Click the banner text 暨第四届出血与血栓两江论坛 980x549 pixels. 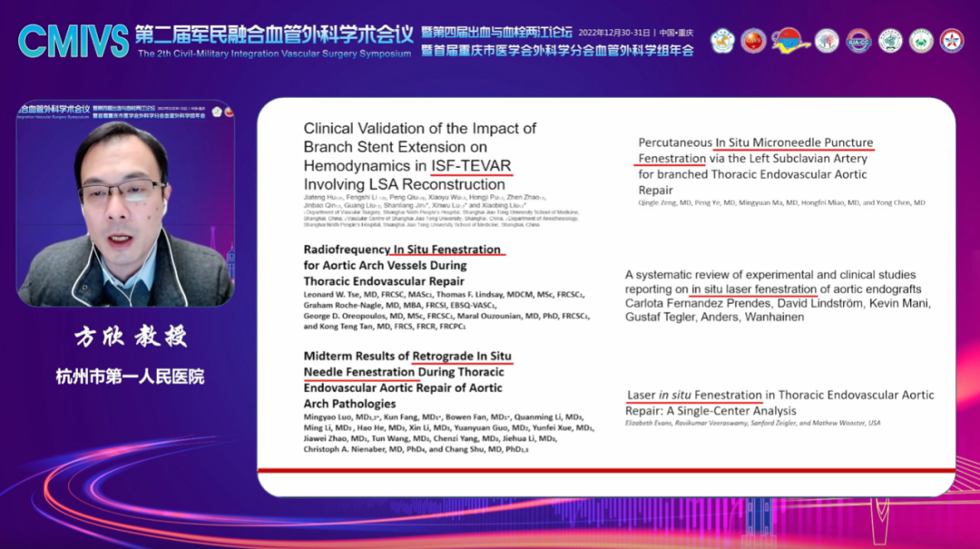[497, 32]
